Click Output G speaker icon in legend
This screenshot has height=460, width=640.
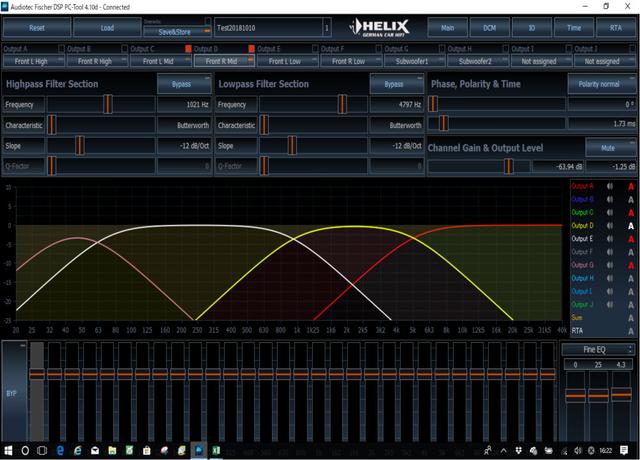tap(610, 265)
